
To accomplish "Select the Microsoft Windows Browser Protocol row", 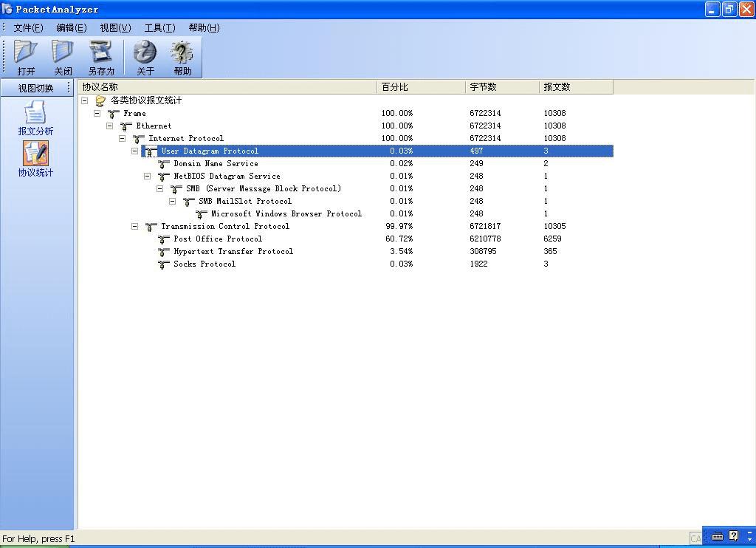I will tap(346, 213).
